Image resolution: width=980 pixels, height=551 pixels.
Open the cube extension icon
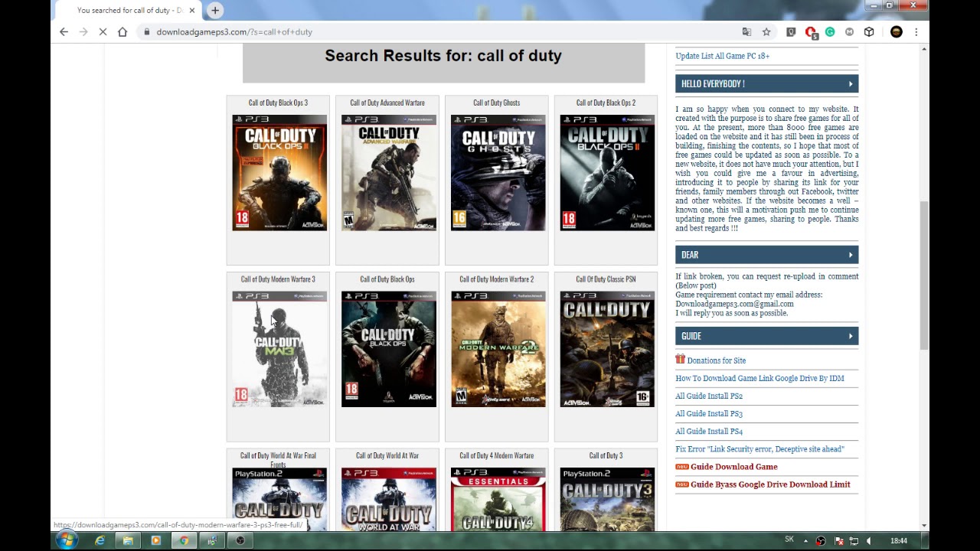point(869,32)
